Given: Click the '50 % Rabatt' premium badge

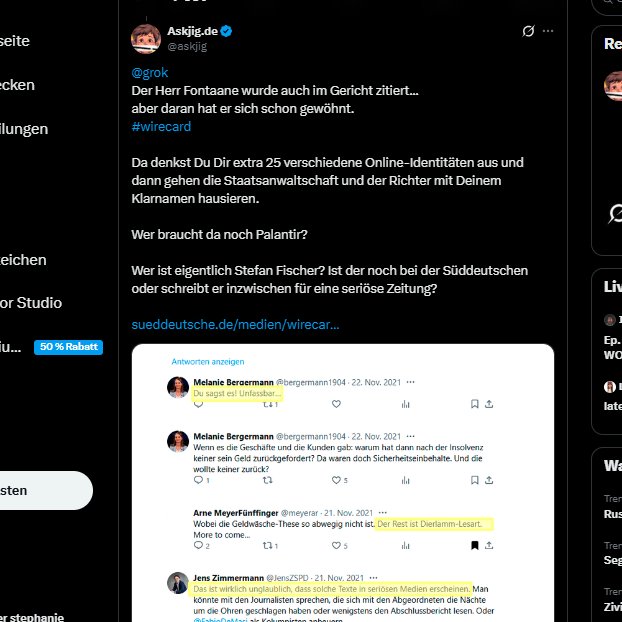Looking at the screenshot, I should point(68,347).
